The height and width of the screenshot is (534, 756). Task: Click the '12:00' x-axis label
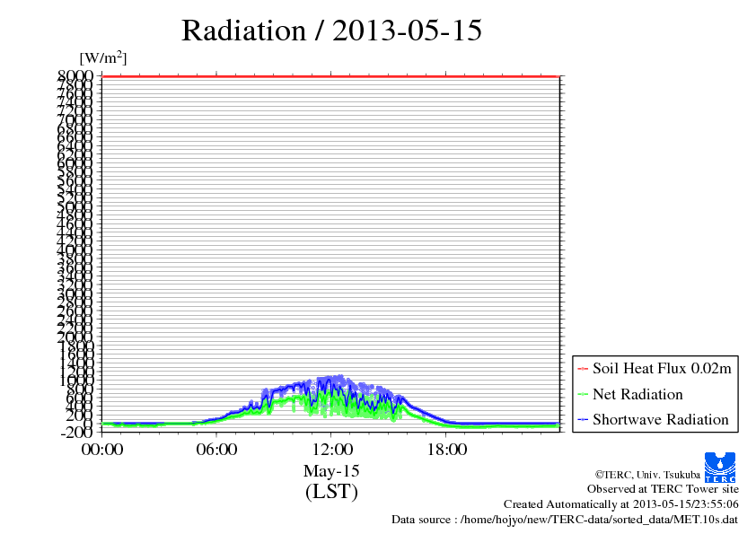coord(332,450)
